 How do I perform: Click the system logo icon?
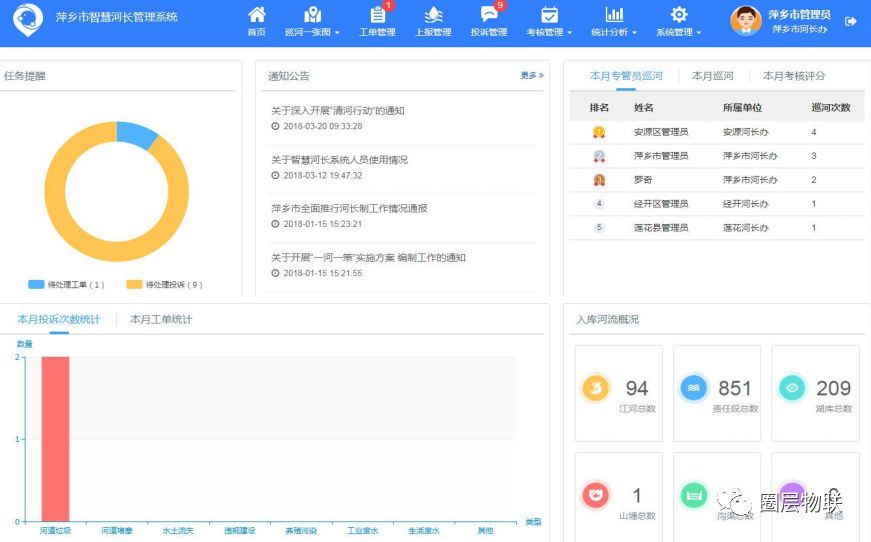point(28,19)
